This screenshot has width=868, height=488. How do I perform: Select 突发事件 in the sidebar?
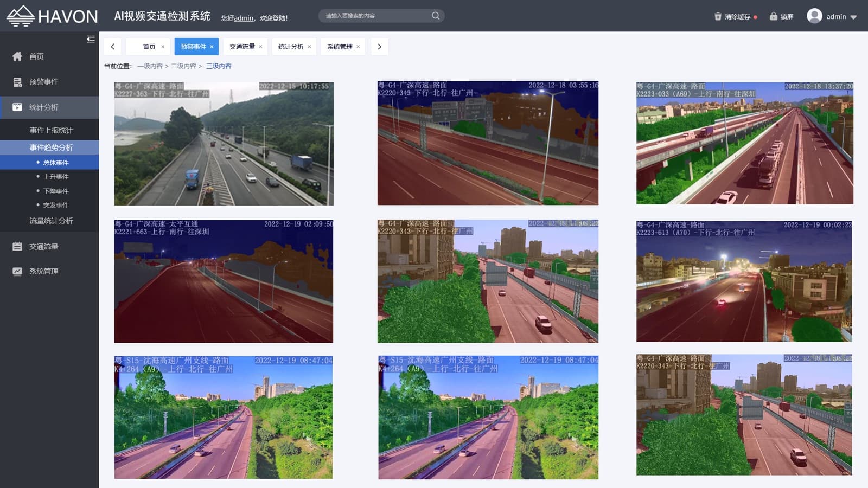pos(49,205)
